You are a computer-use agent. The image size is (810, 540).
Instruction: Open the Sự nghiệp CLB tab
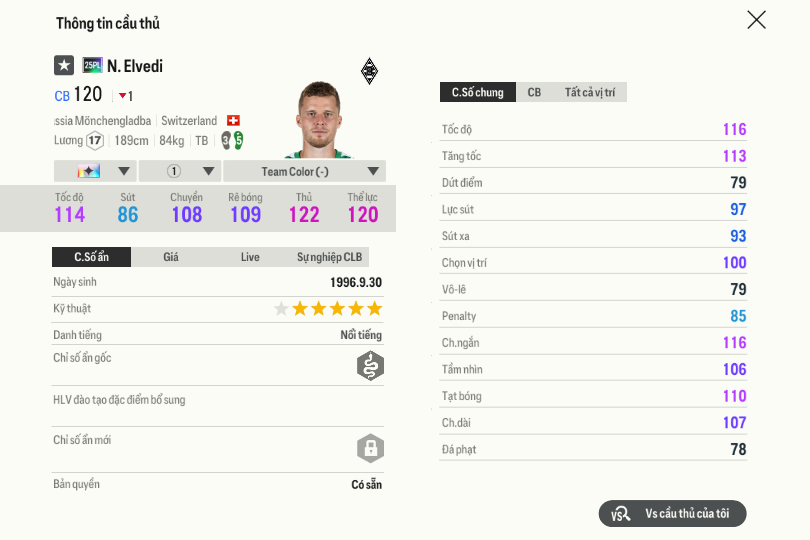329,257
